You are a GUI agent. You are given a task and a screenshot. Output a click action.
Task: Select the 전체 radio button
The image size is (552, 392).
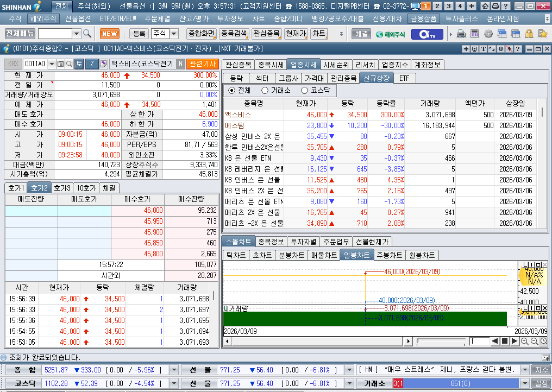point(231,91)
